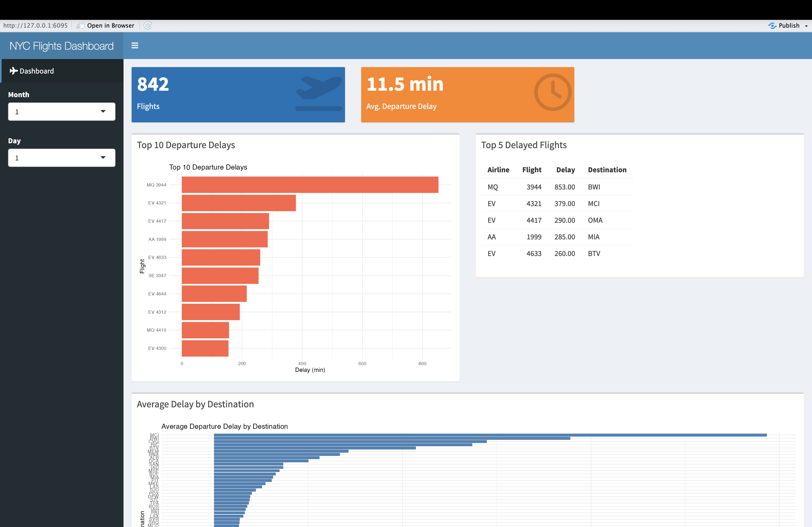
Task: Click the Open in Browser button
Action: (x=106, y=25)
